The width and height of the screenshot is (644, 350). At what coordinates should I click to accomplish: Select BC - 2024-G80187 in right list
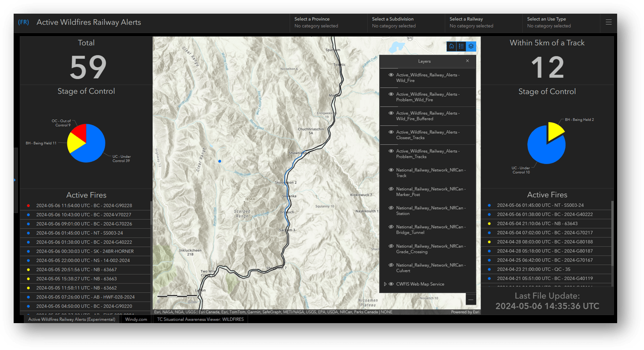pos(546,251)
